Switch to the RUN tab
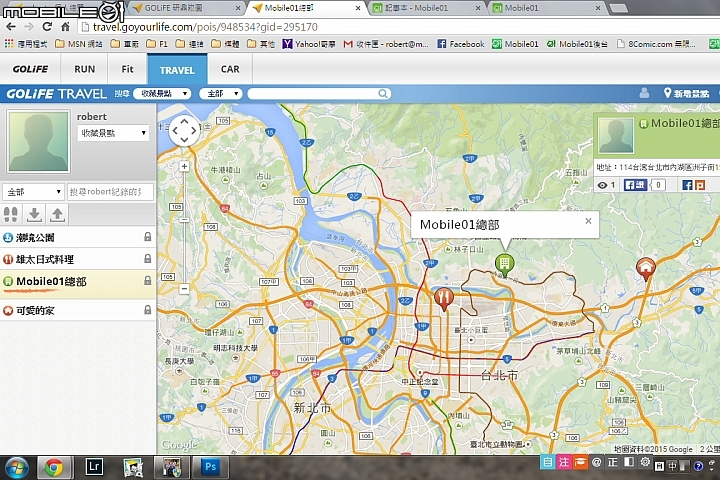This screenshot has width=720, height=480. pos(84,69)
